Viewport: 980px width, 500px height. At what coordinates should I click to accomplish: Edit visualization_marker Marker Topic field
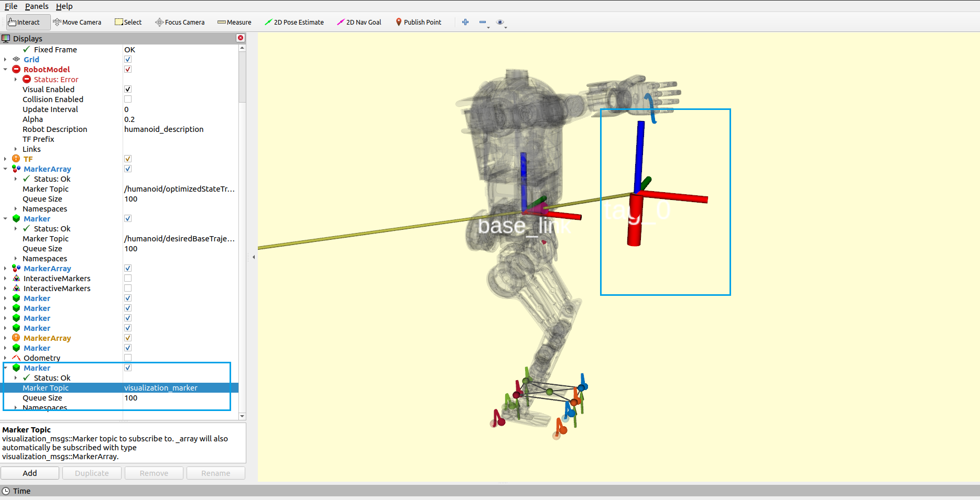click(x=180, y=387)
